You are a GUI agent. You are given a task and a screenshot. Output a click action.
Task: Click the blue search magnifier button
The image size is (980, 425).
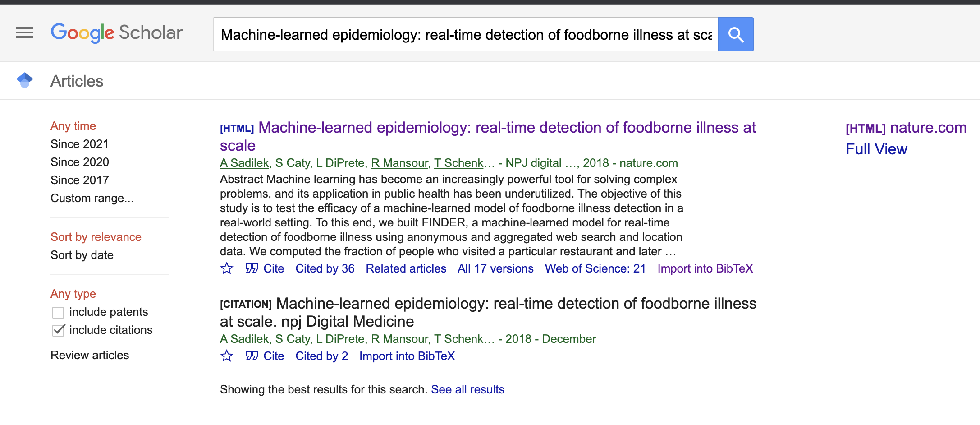tap(736, 34)
